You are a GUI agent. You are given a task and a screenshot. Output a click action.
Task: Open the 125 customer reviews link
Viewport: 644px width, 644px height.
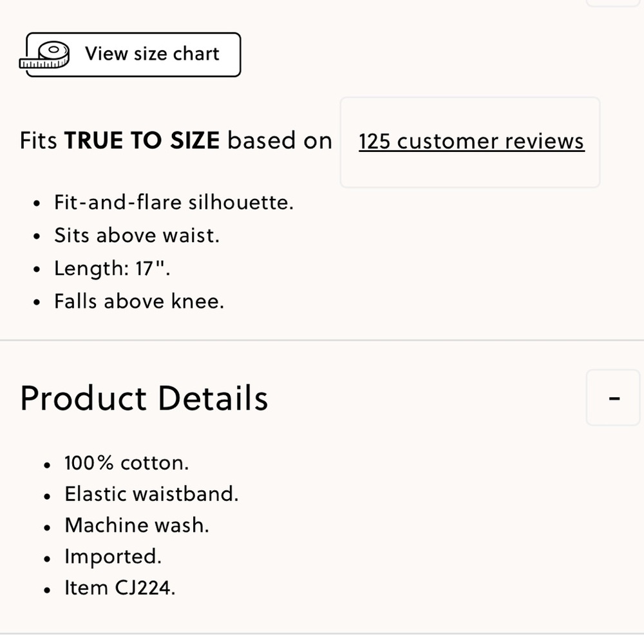click(x=471, y=142)
